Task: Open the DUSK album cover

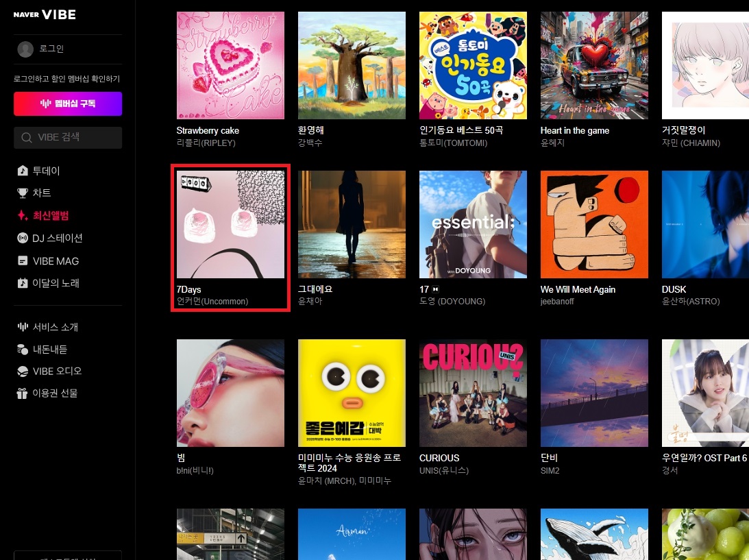Action: [x=706, y=225]
